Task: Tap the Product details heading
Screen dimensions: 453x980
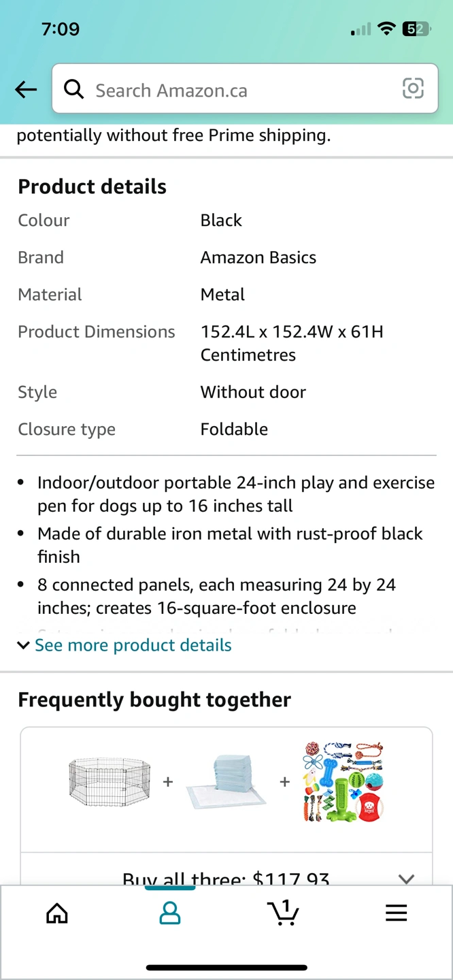Action: pyautogui.click(x=93, y=186)
